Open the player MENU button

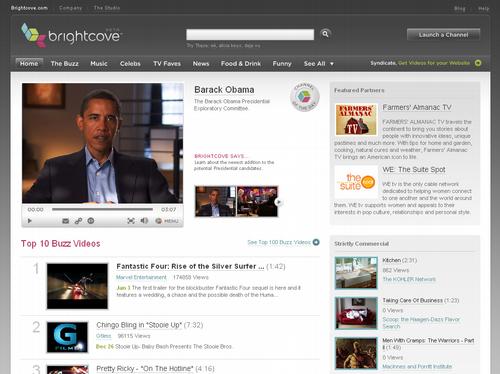click(x=167, y=221)
